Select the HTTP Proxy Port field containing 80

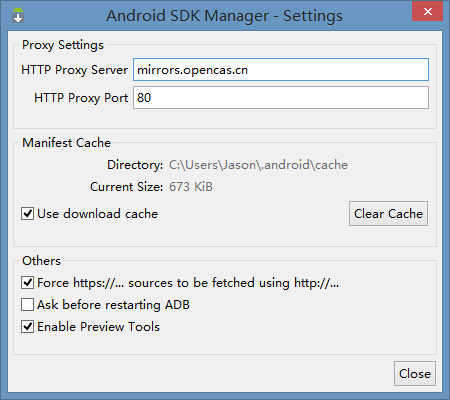tap(281, 98)
